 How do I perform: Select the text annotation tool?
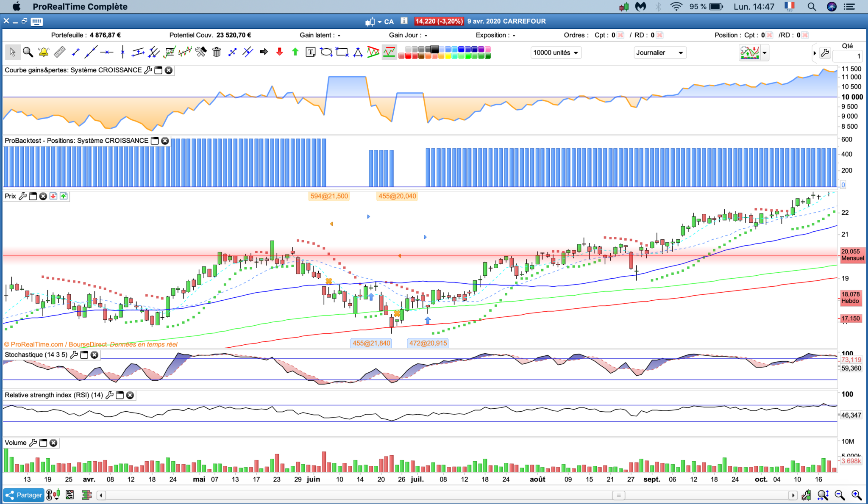(311, 52)
